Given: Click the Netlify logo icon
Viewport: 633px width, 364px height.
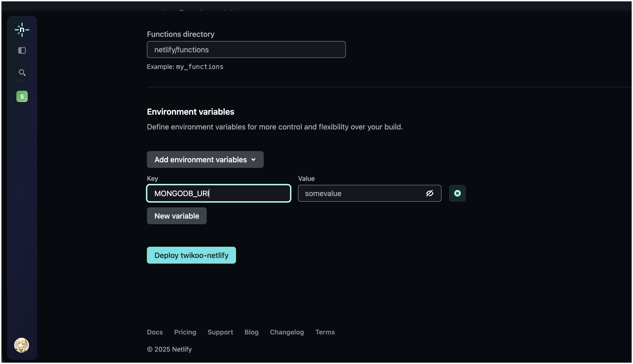Looking at the screenshot, I should (x=22, y=30).
